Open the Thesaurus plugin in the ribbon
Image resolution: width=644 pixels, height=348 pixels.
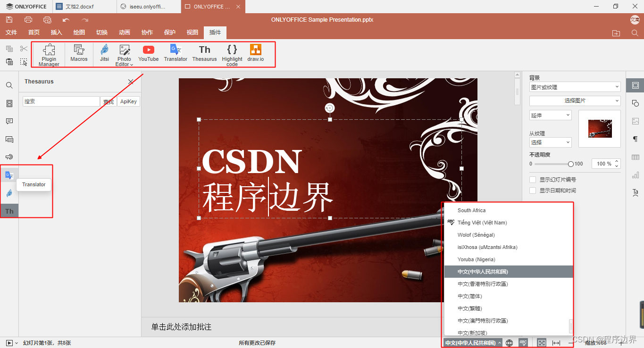(204, 53)
